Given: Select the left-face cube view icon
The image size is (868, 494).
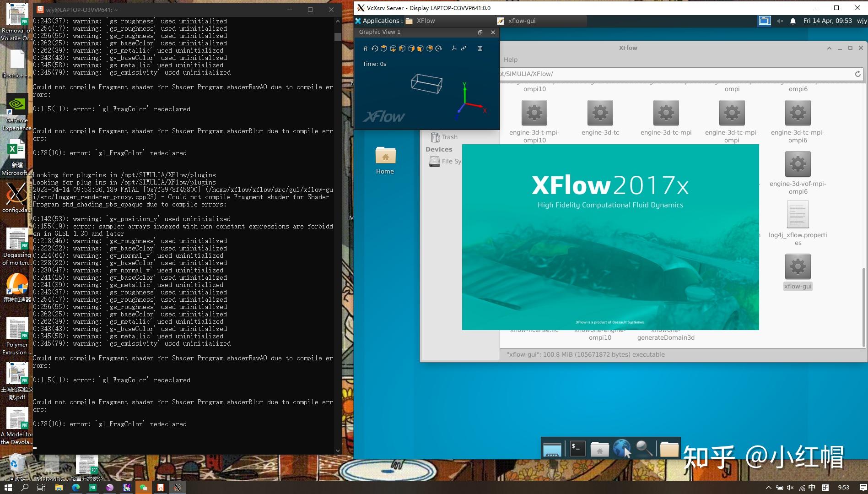Looking at the screenshot, I should 402,49.
